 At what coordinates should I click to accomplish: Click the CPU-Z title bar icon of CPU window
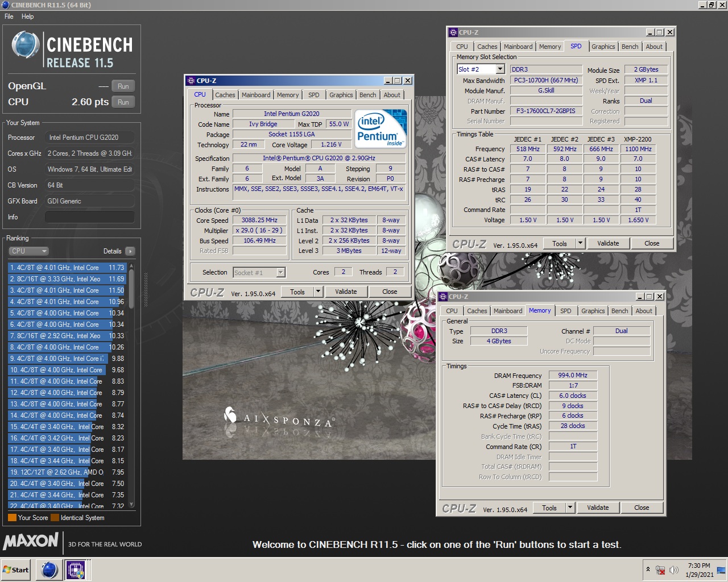click(191, 81)
